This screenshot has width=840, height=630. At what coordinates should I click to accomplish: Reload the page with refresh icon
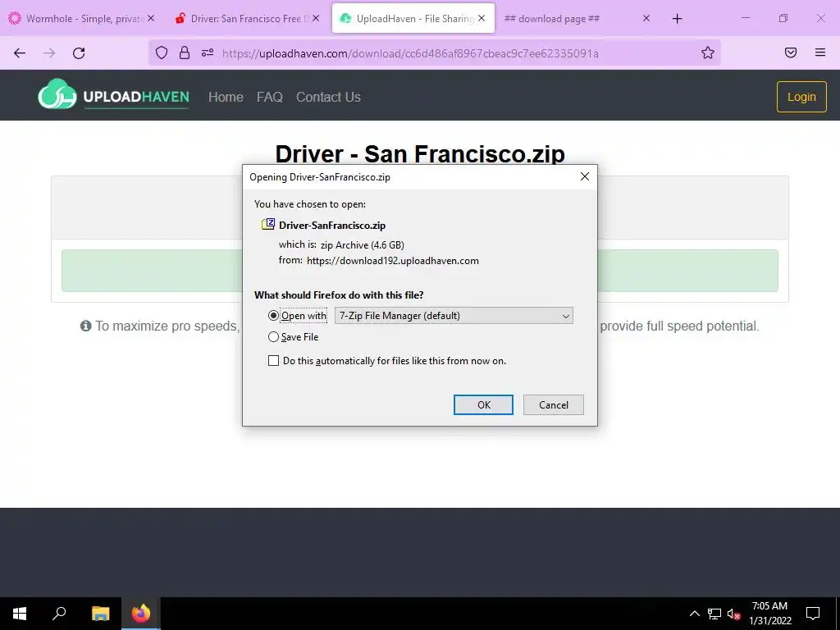[x=79, y=53]
